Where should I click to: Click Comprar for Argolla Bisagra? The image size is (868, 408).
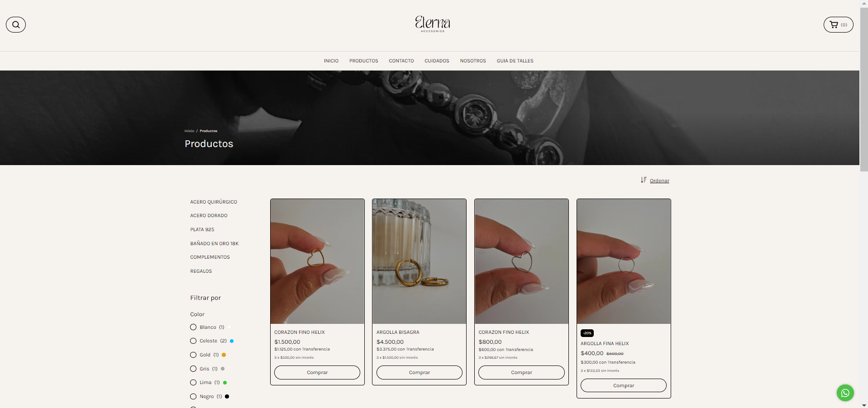pyautogui.click(x=420, y=372)
